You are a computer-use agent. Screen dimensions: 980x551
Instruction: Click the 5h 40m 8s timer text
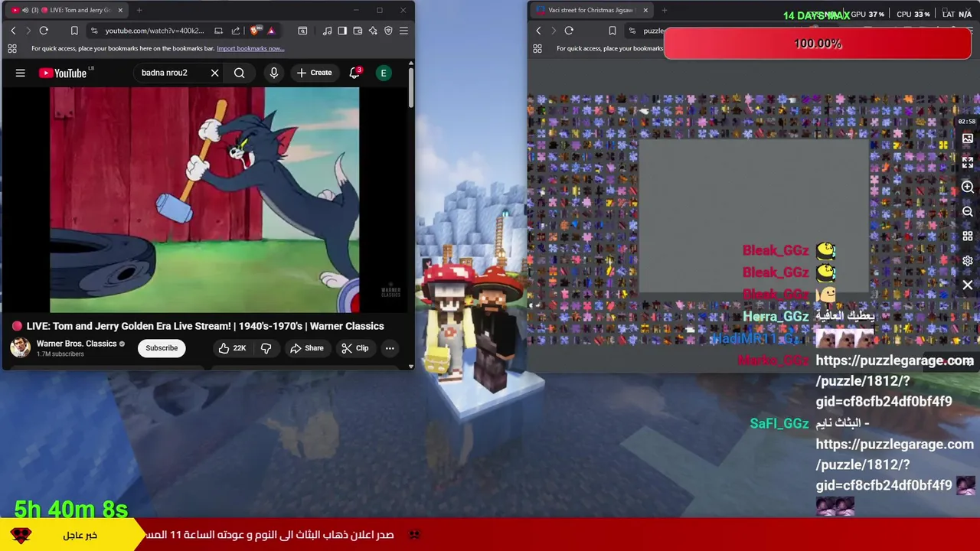click(x=71, y=509)
